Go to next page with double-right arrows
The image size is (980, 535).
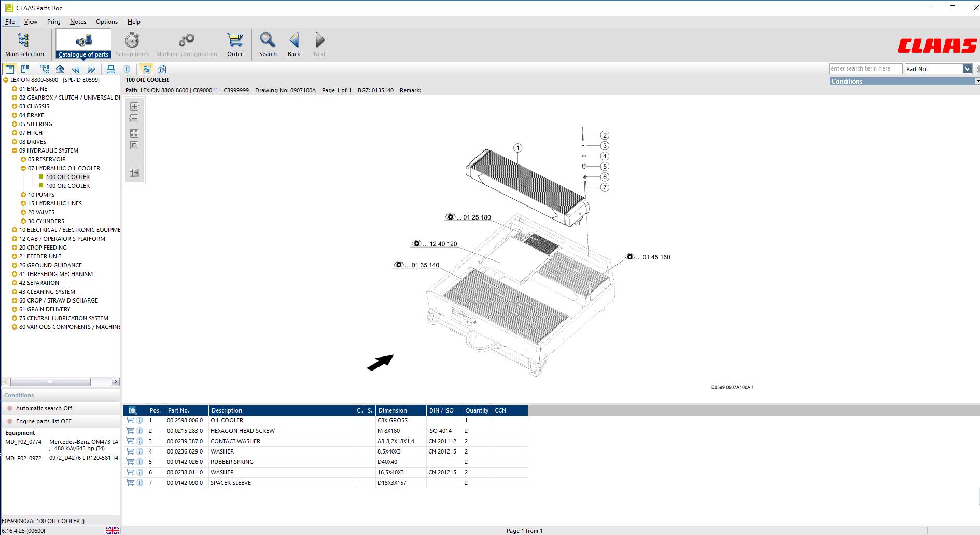click(91, 69)
